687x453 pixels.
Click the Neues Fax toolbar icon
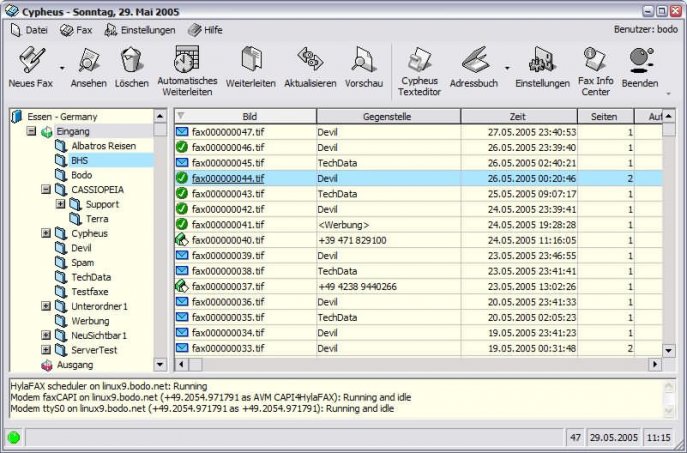coord(32,60)
